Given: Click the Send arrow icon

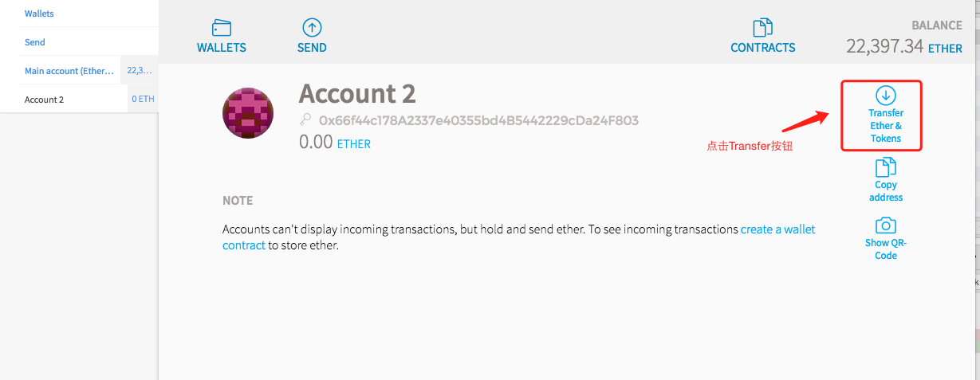Looking at the screenshot, I should (x=312, y=27).
